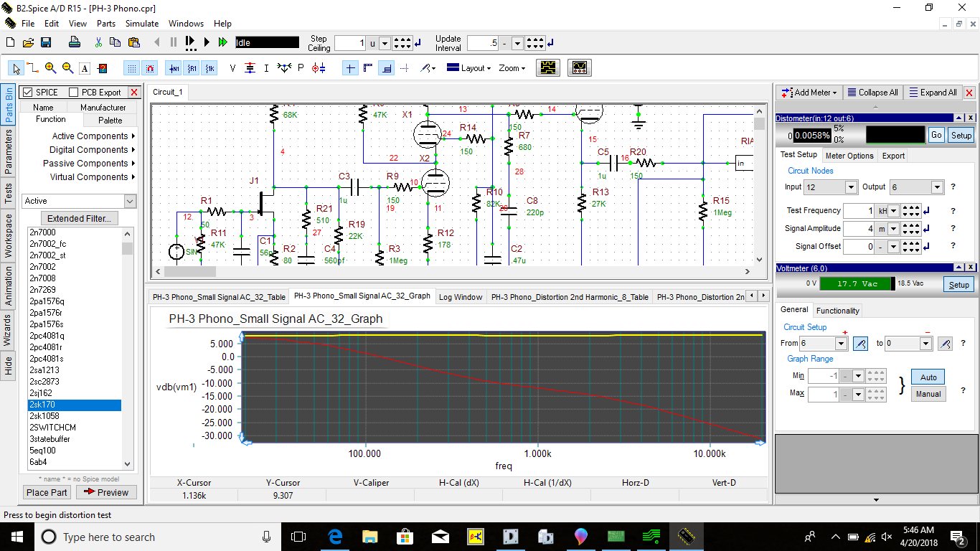Select the text annotation A tool
The width and height of the screenshot is (980, 551).
(x=85, y=68)
